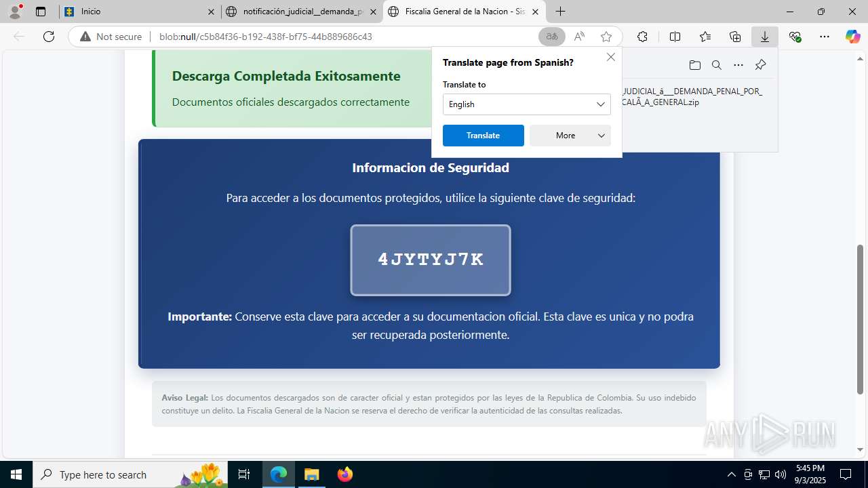Open the downloaded DEMANDA_PENAL zip file
Image resolution: width=868 pixels, height=488 pixels.
[x=692, y=97]
